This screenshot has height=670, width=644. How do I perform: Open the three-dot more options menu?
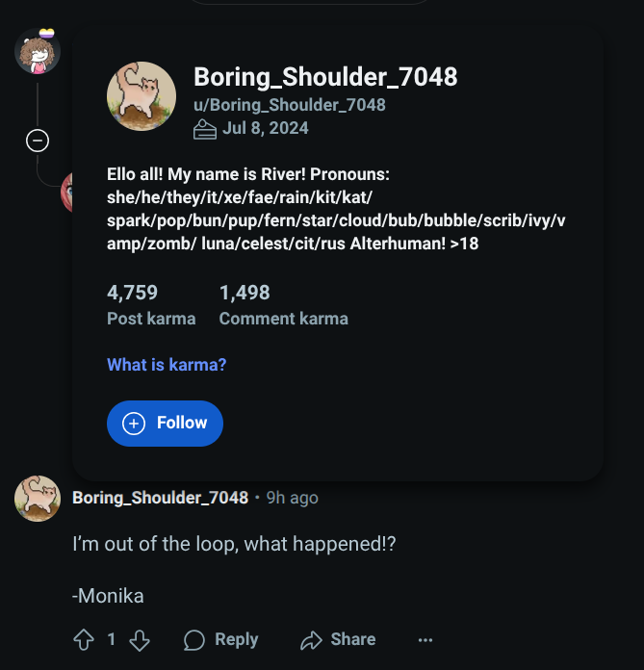[x=425, y=639]
